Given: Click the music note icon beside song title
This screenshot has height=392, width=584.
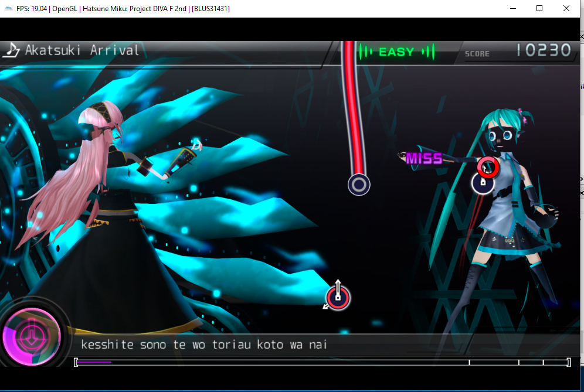Looking at the screenshot, I should click(11, 50).
